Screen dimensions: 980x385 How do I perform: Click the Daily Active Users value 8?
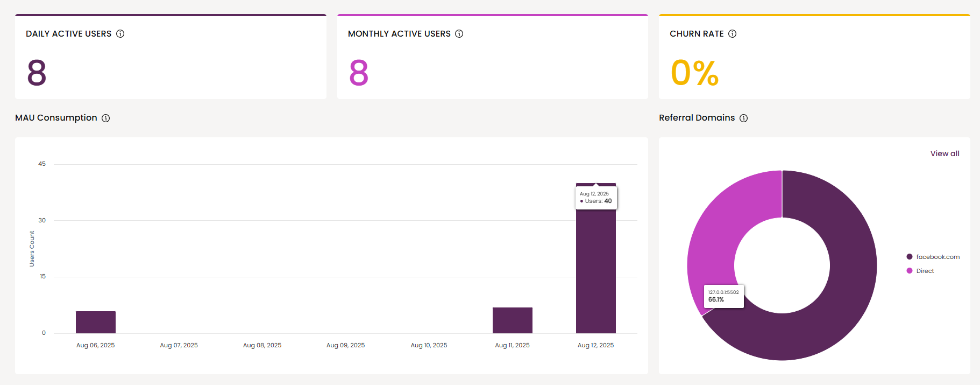pos(37,73)
